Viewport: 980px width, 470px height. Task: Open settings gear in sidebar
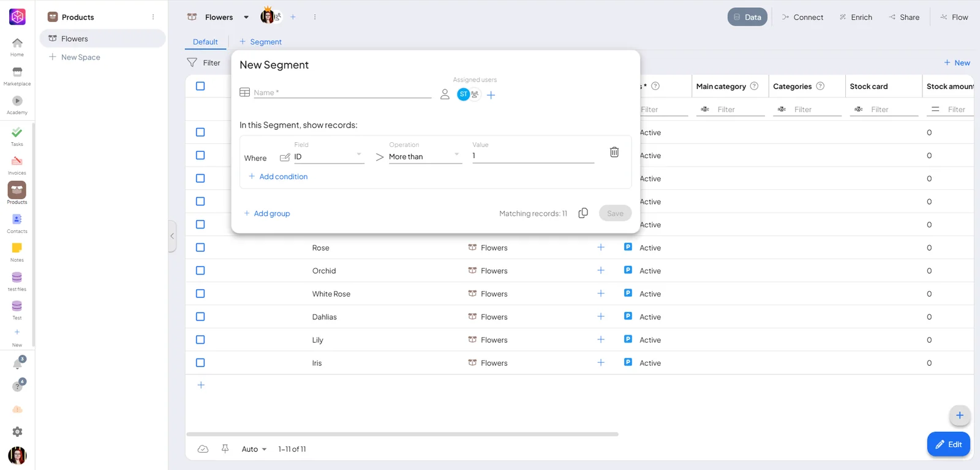click(17, 432)
